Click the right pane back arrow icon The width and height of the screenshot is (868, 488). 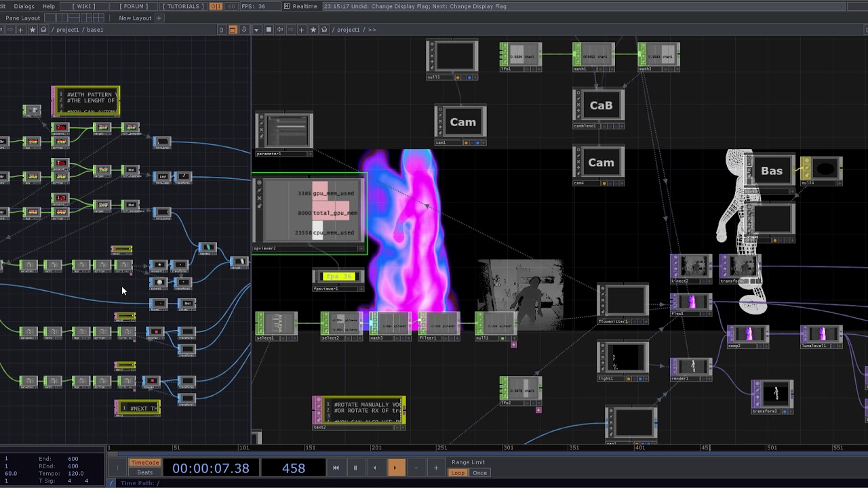279,30
